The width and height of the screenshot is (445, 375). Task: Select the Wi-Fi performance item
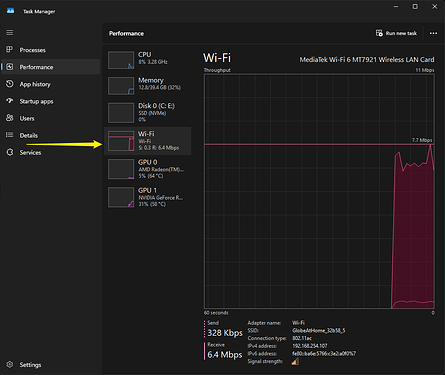tap(148, 141)
